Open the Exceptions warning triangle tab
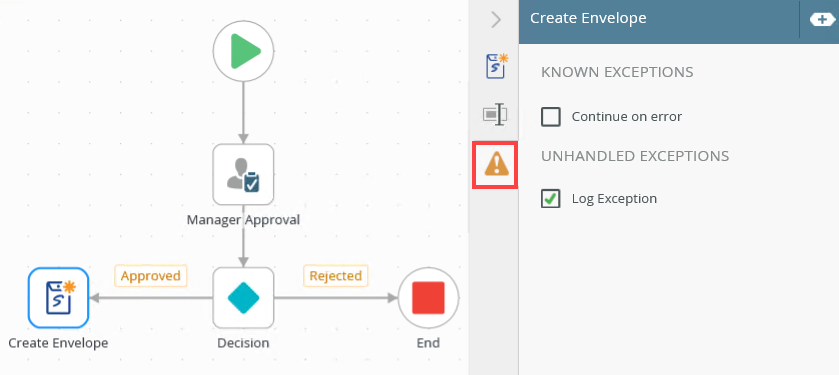839x375 pixels. point(495,165)
